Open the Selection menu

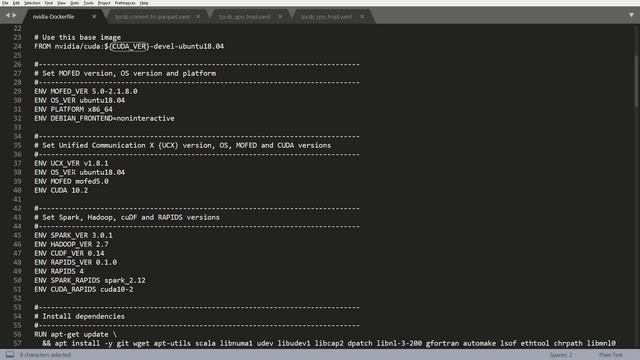32,3
